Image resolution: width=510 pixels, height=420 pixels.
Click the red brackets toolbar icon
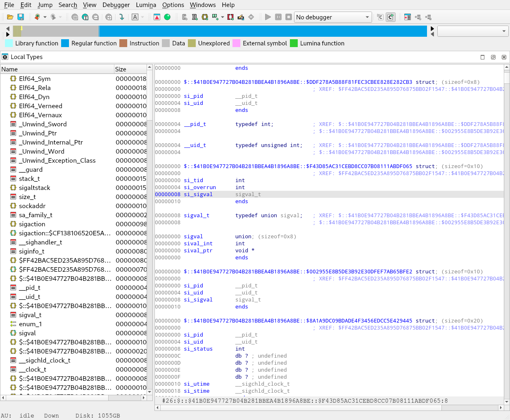[x=230, y=17]
